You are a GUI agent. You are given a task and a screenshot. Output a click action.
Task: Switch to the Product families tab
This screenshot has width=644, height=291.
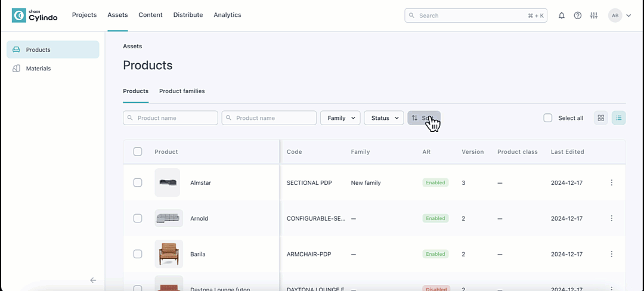tap(182, 91)
